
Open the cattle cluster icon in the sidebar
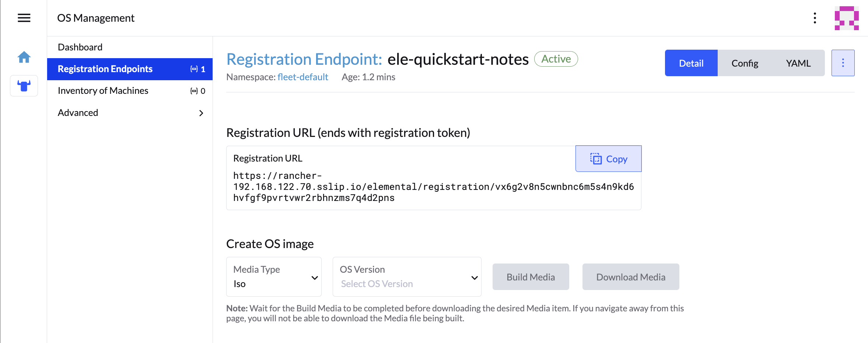point(24,86)
